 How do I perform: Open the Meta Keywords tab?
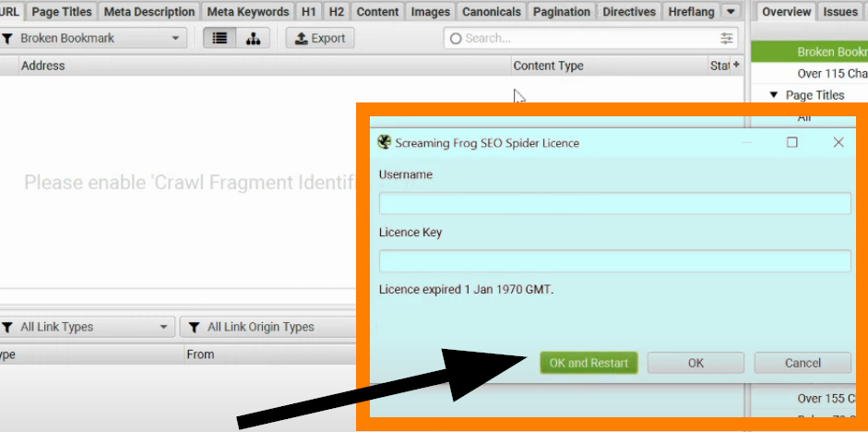pyautogui.click(x=248, y=12)
